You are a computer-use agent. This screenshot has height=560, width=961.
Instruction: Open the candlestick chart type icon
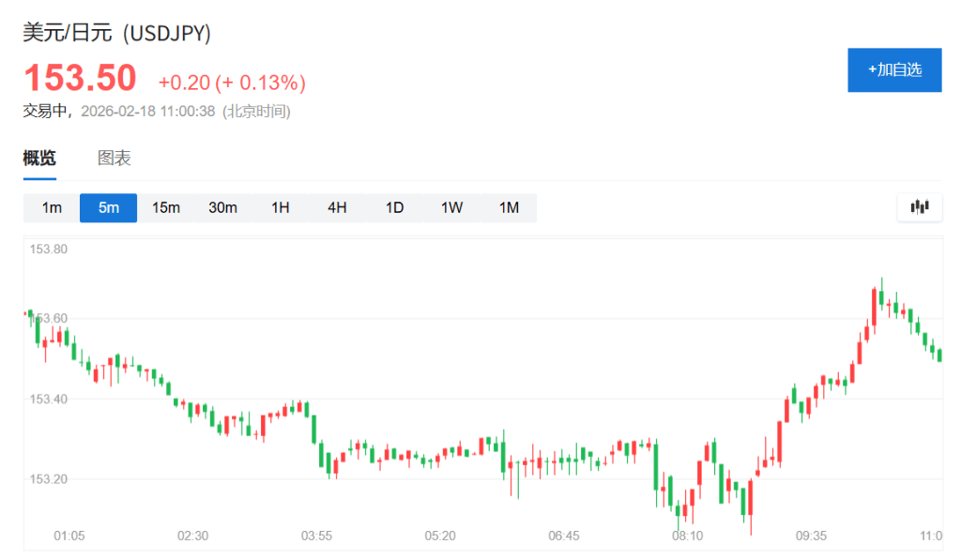click(919, 207)
